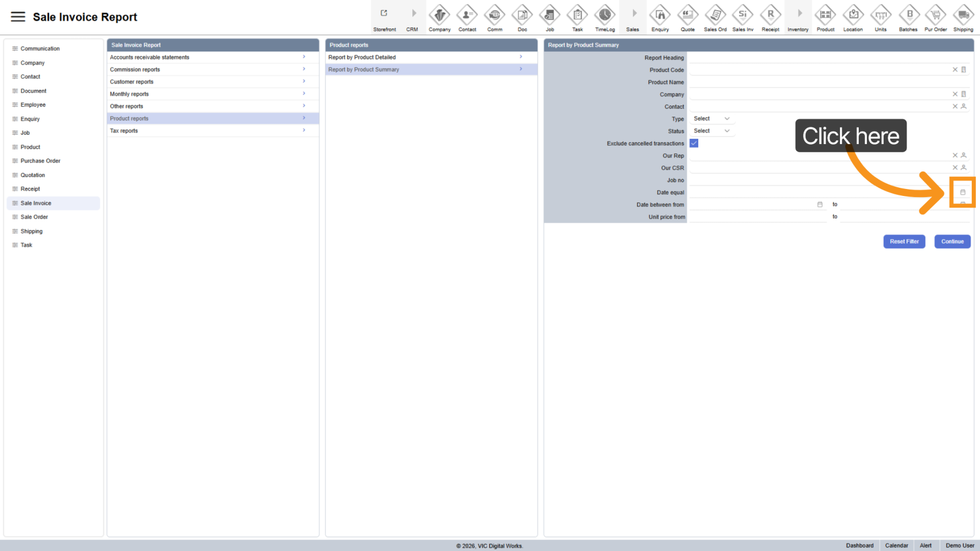Open Sale Order in sidebar
The width and height of the screenshot is (980, 551).
coord(34,217)
